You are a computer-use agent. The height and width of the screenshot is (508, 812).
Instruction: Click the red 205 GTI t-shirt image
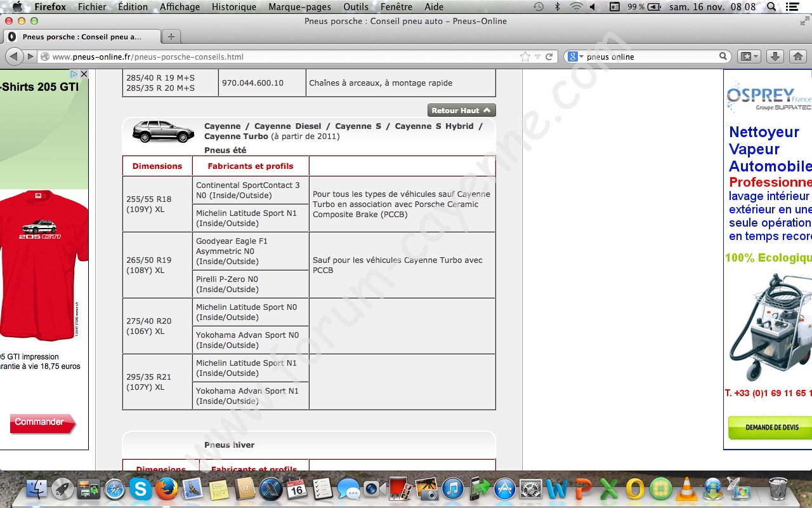click(x=44, y=265)
